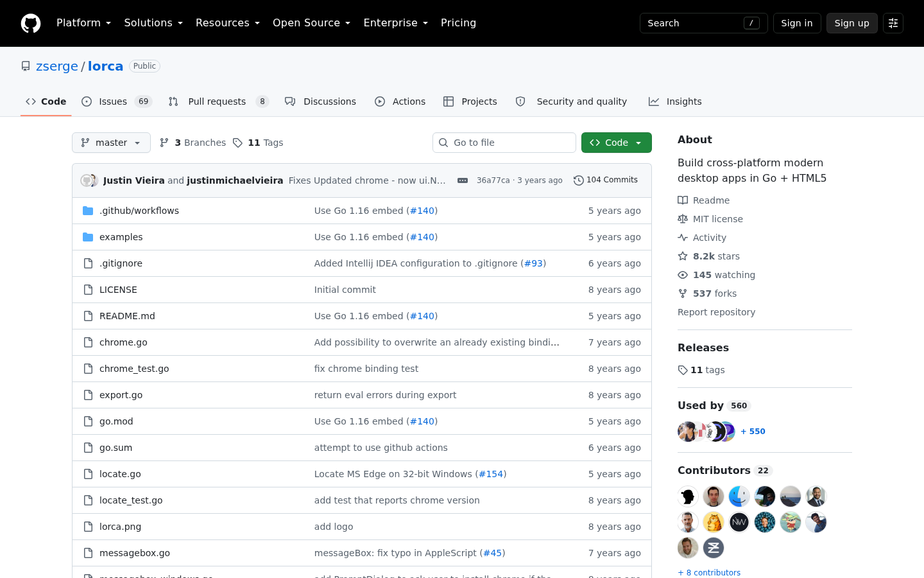Click the file icon beside chrome.go
Screen dimensions: 924x578
point(88,342)
